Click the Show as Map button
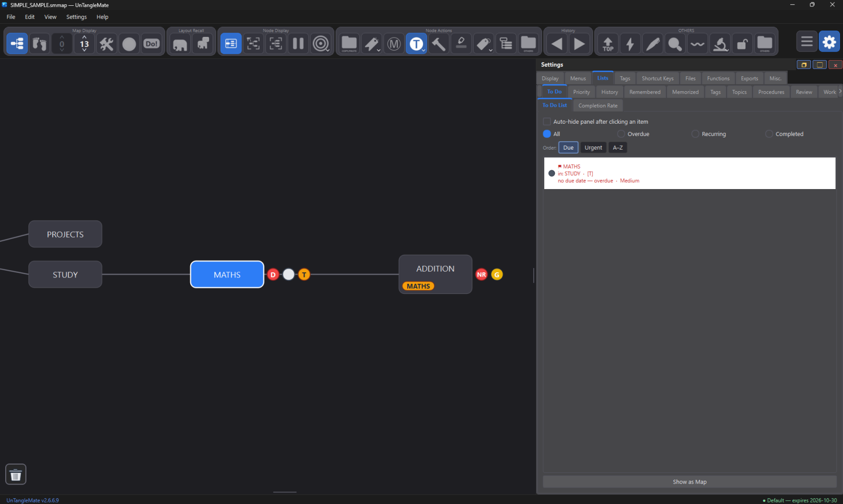Image resolution: width=843 pixels, height=504 pixels. coord(690,482)
